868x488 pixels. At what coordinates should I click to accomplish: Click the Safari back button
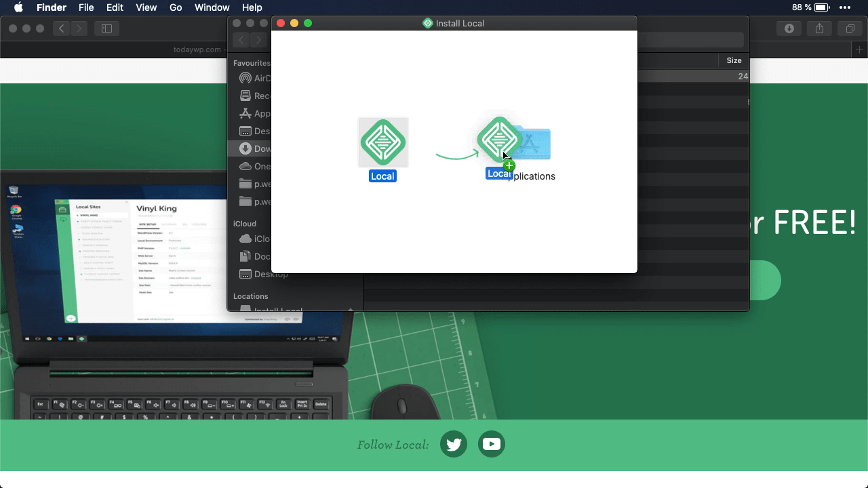62,28
